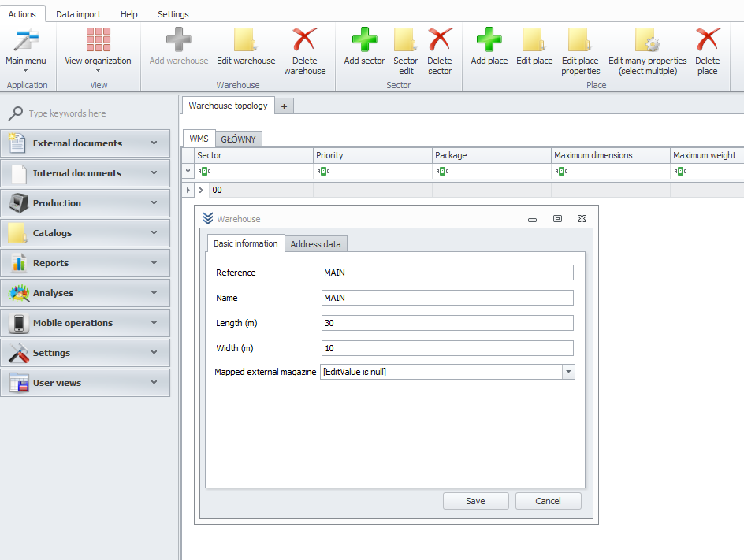Image resolution: width=744 pixels, height=560 pixels.
Task: Click the Priority column header
Action: click(373, 155)
